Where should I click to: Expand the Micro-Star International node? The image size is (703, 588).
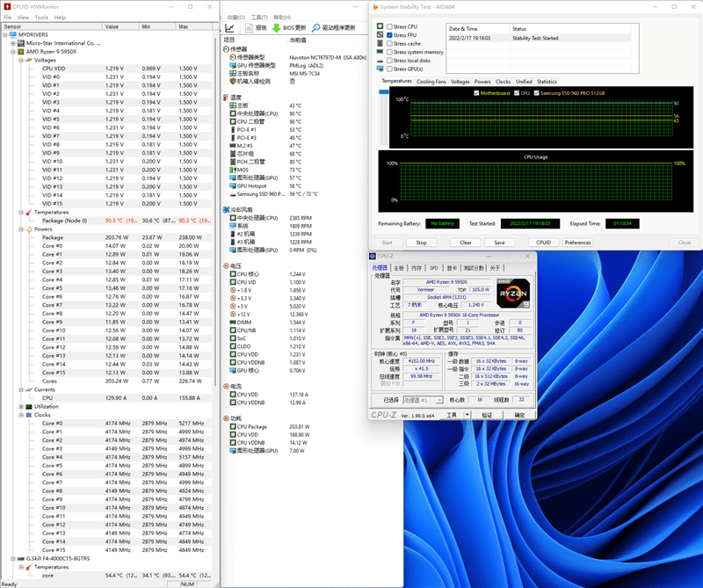click(x=13, y=43)
